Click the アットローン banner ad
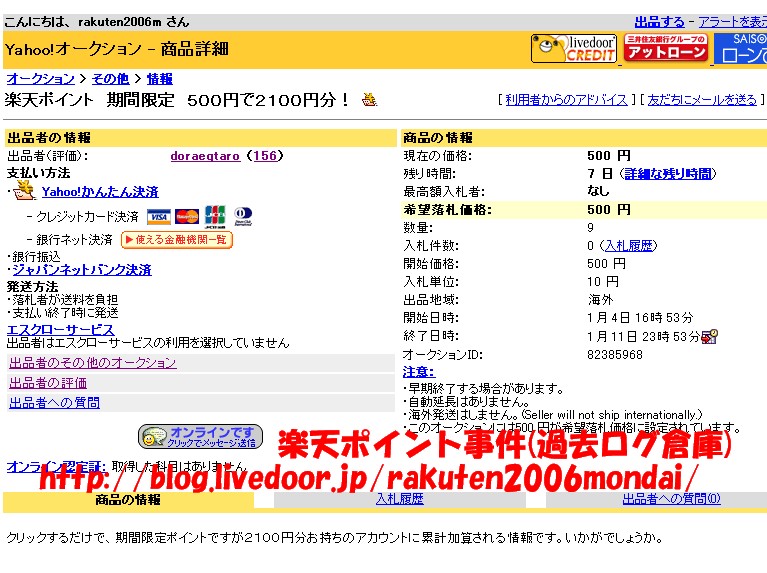767x573 pixels. [666, 48]
